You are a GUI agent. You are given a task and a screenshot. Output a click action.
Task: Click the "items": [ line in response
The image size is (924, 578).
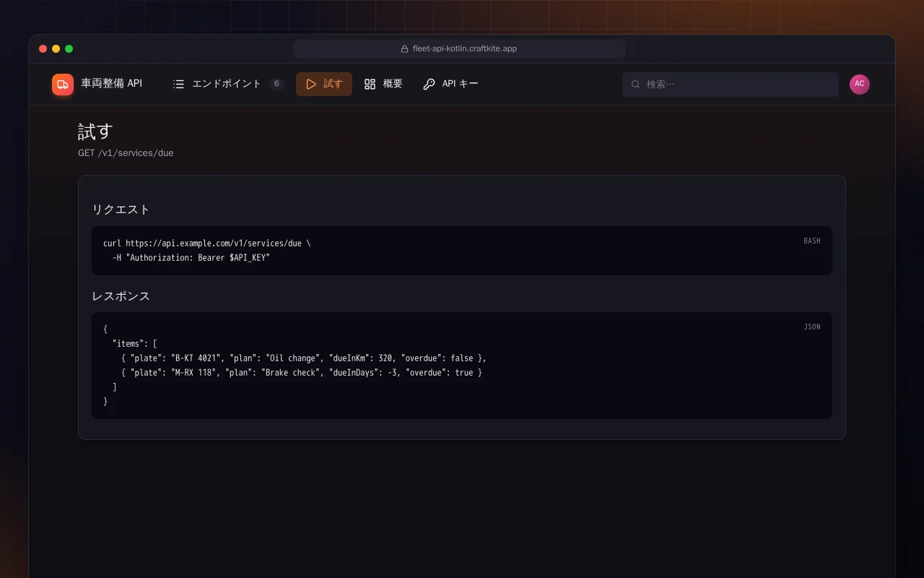point(135,344)
